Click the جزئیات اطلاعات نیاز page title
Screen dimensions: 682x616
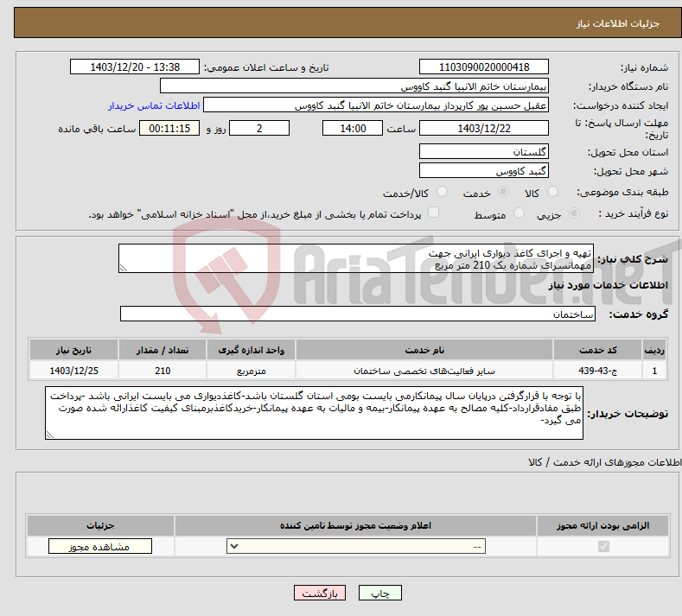pos(618,23)
